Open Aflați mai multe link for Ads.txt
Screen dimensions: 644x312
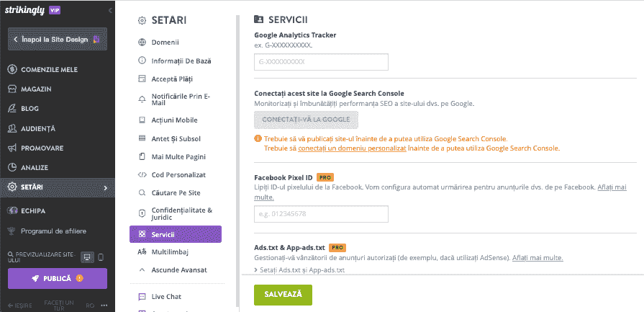[538, 258]
